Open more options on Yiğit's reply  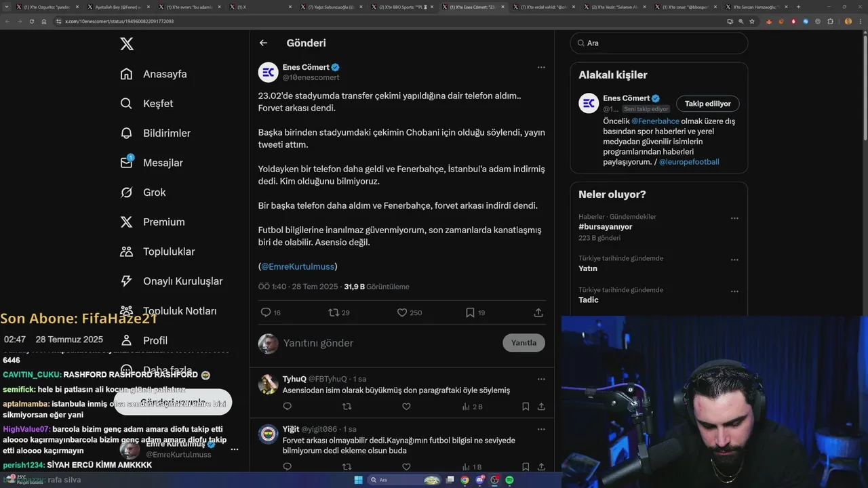pyautogui.click(x=541, y=429)
